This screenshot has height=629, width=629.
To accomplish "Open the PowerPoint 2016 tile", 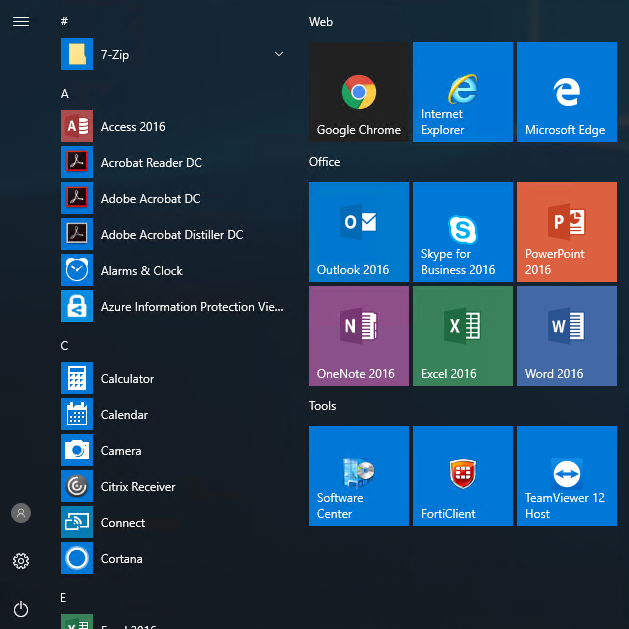I will point(566,232).
